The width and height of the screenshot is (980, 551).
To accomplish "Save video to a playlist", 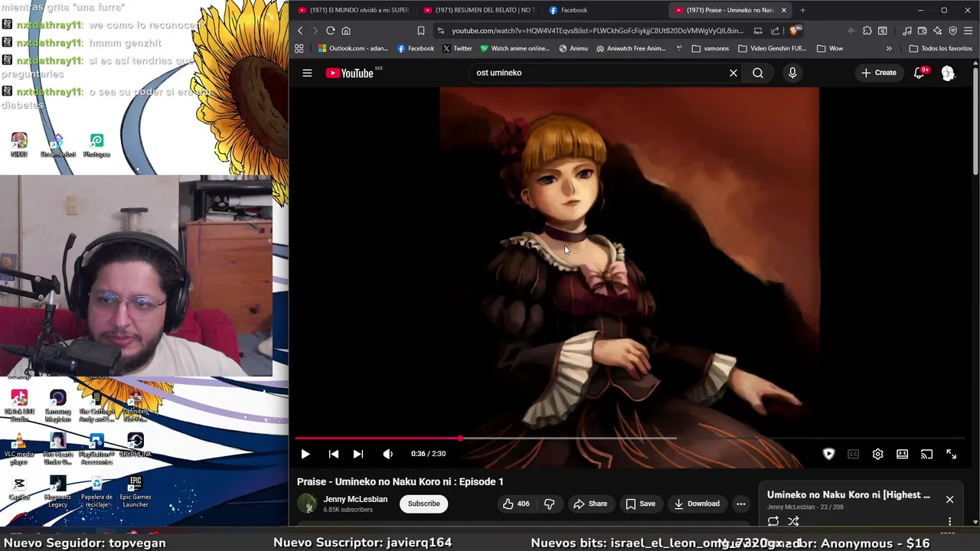I will pyautogui.click(x=640, y=504).
